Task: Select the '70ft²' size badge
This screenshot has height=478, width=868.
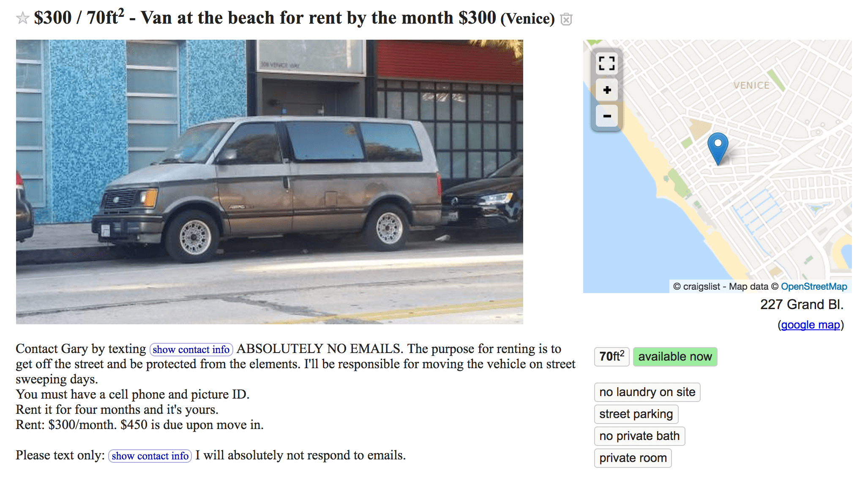Action: [x=611, y=357]
